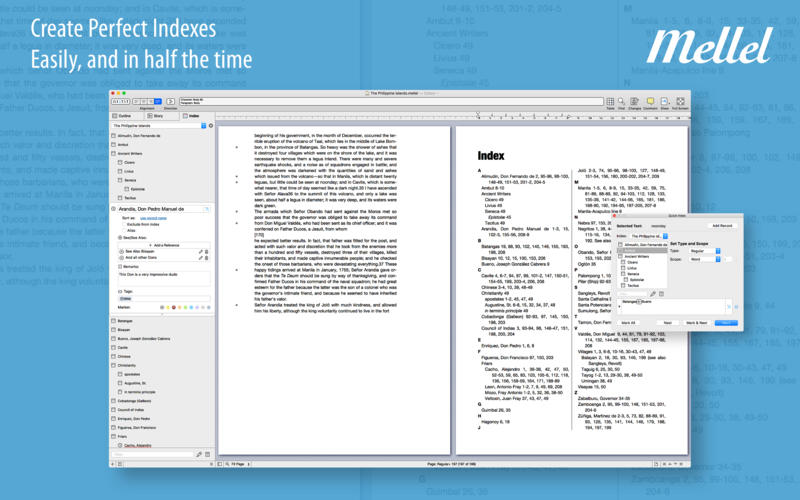Delete the 'See Also Bisayan' reference
This screenshot has width=800, height=500.
(x=208, y=252)
